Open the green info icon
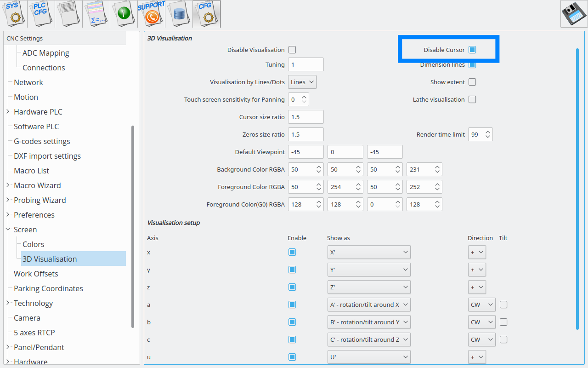 tap(124, 14)
